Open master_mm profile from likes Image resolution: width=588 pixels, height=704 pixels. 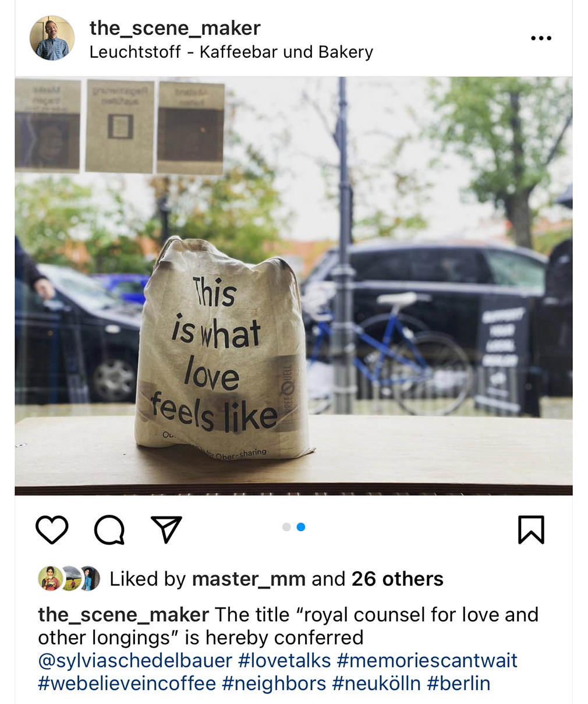249,579
